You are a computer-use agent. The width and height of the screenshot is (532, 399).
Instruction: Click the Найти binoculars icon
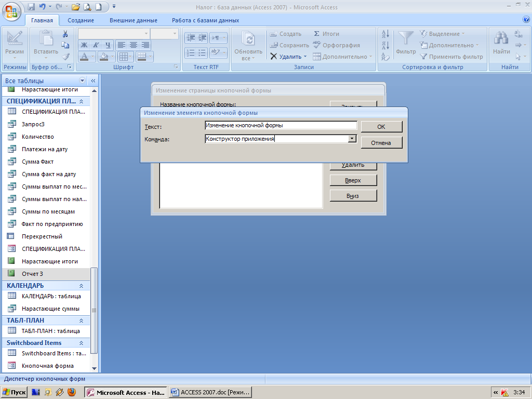pos(501,38)
